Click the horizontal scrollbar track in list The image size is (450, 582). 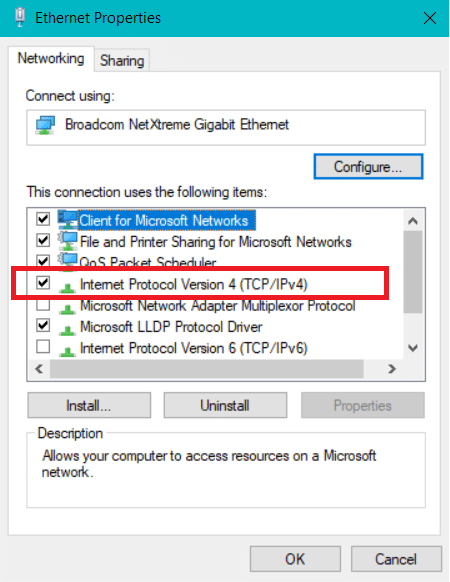pyautogui.click(x=206, y=369)
